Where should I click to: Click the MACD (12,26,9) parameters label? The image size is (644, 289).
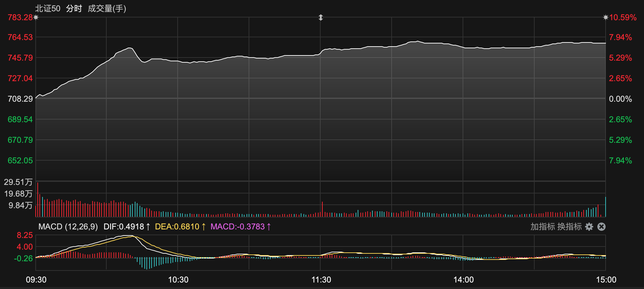pyautogui.click(x=68, y=227)
